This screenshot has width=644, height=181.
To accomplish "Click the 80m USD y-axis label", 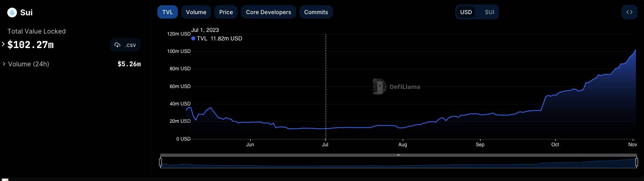I will tap(180, 69).
